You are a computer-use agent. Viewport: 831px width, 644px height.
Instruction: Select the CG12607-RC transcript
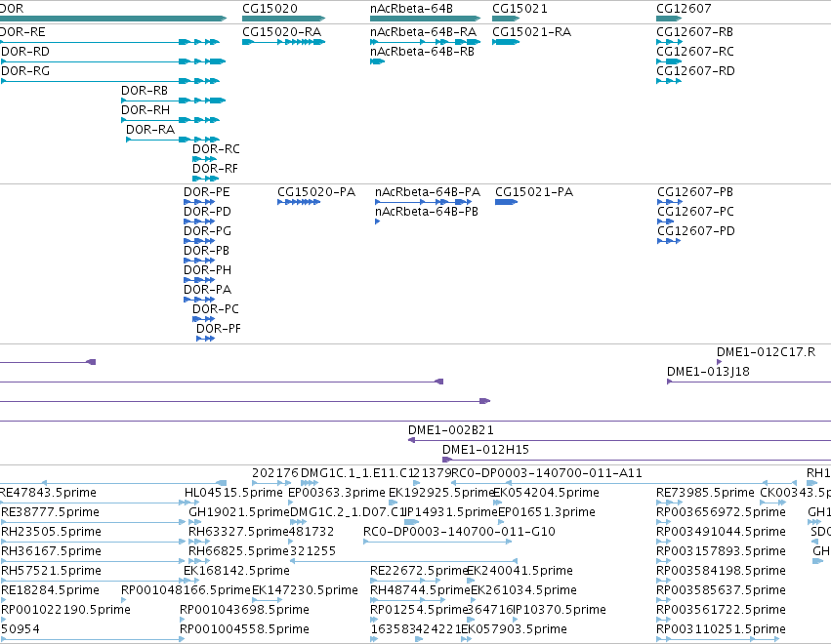click(x=669, y=61)
